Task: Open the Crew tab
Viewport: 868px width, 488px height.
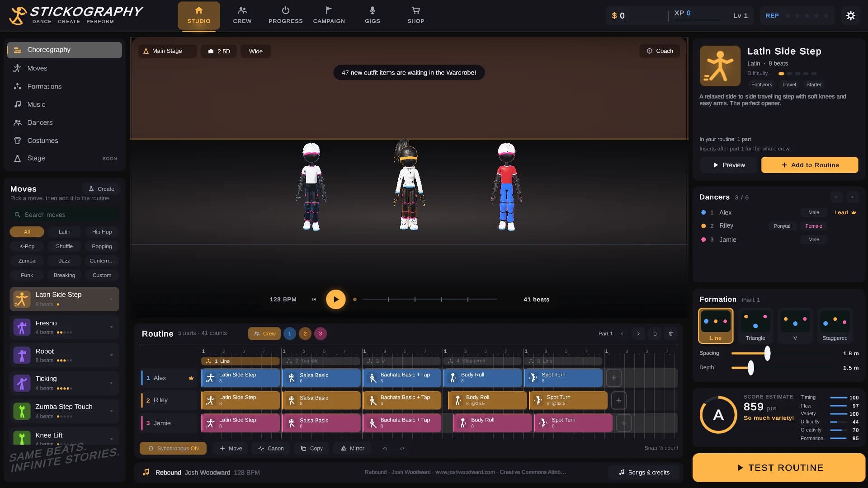Action: [242, 16]
